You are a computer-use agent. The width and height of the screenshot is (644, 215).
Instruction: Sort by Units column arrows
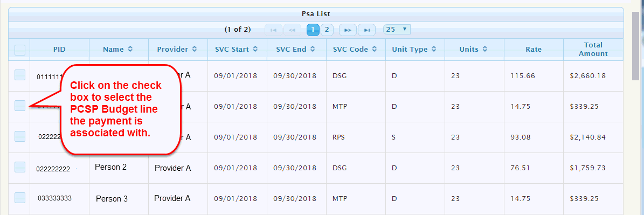(485, 49)
